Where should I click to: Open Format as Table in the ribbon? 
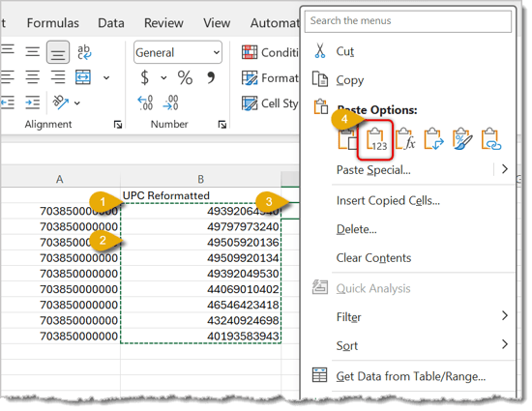(x=271, y=77)
